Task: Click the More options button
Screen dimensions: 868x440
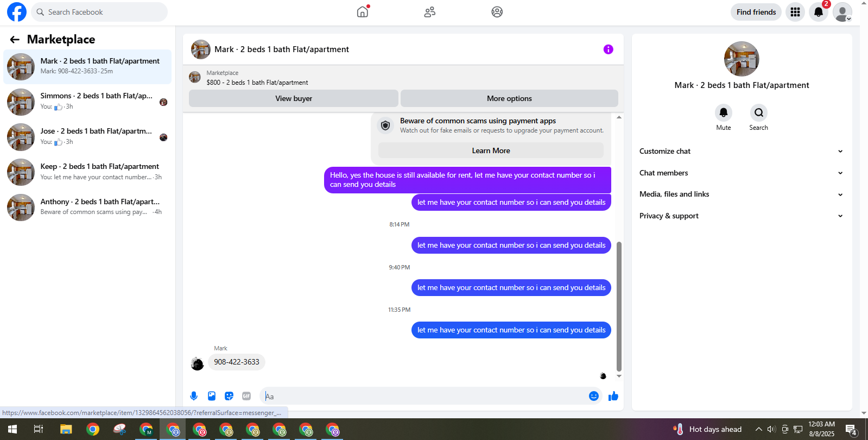Action: 509,98
